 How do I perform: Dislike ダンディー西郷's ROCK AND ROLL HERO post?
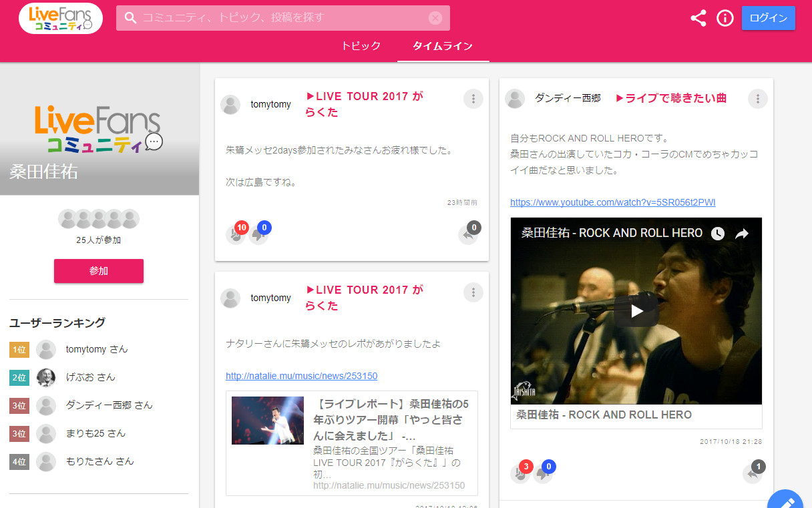544,473
